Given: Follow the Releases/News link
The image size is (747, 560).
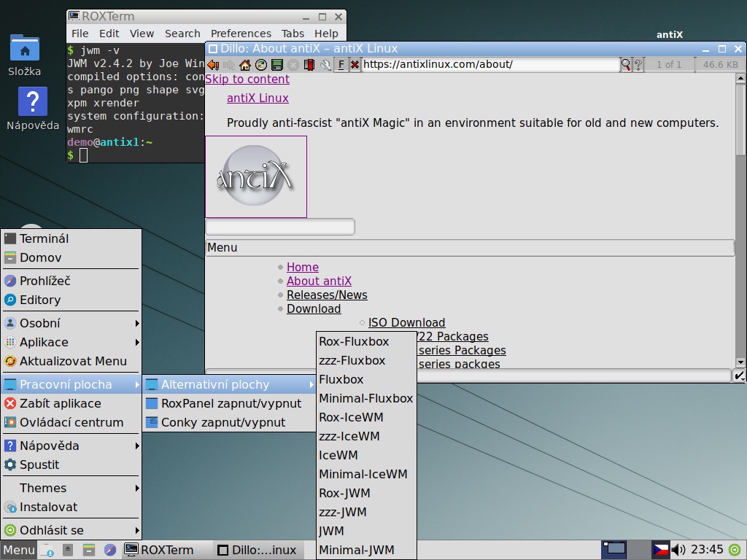Looking at the screenshot, I should [x=327, y=295].
